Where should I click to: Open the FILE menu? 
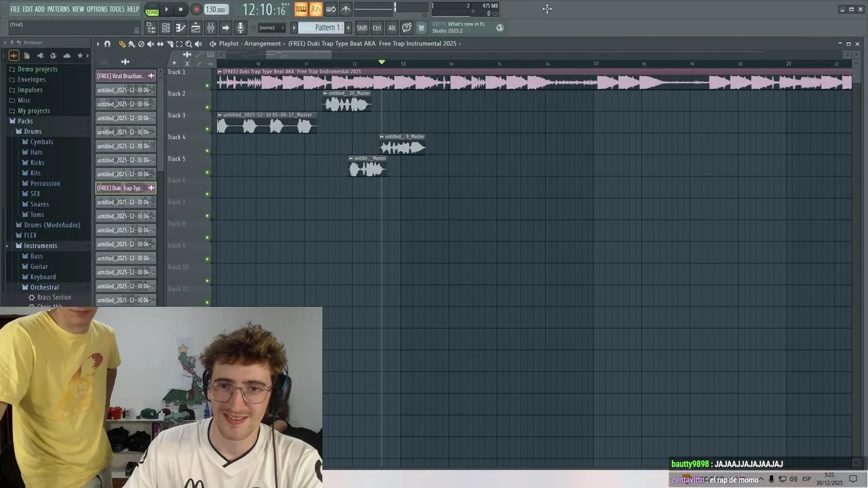[15, 9]
